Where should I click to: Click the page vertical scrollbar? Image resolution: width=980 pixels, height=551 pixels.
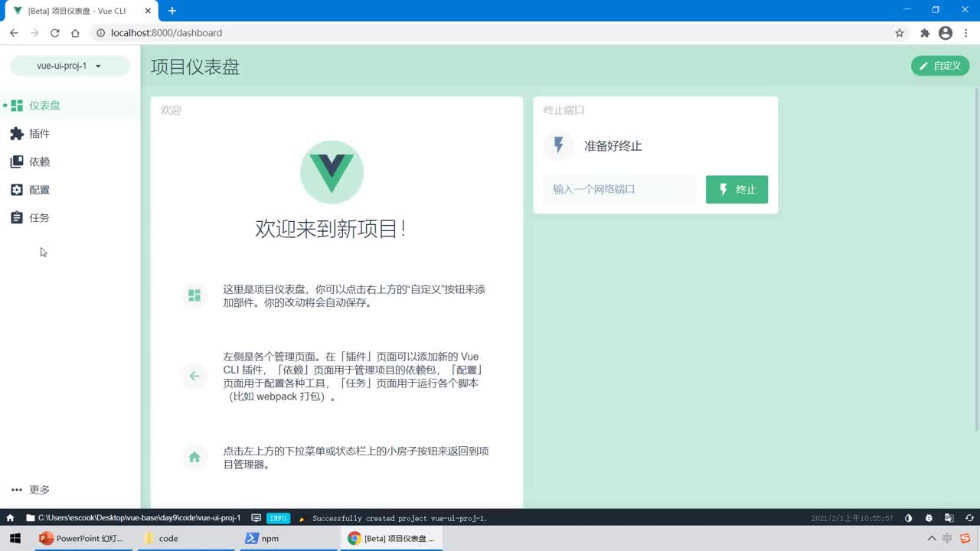(976, 260)
